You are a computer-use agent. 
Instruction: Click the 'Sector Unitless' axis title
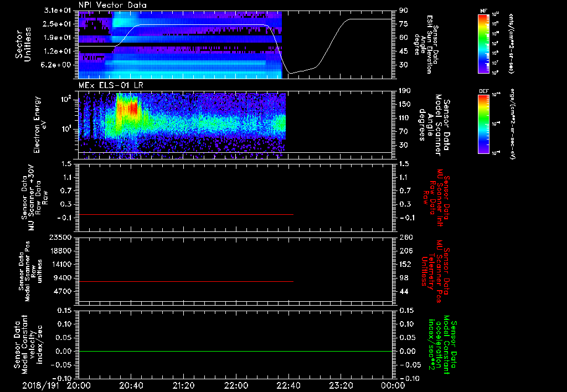tap(23, 44)
